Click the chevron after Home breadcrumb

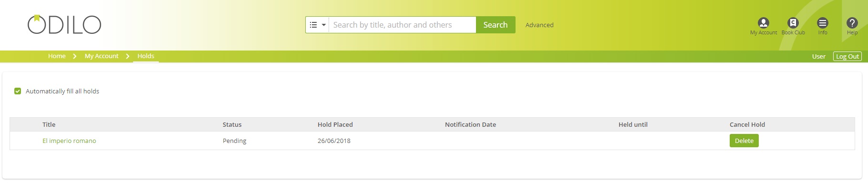pyautogui.click(x=75, y=56)
